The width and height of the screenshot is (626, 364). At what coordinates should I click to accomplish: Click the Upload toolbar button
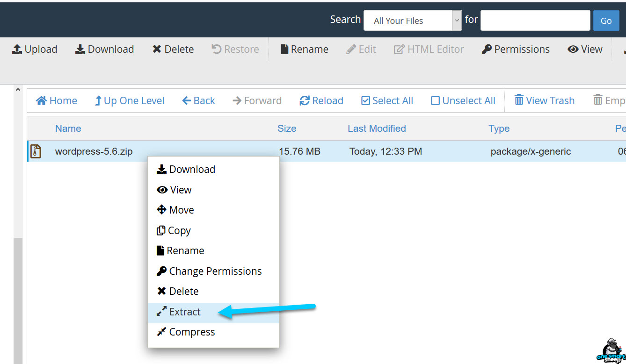(x=35, y=49)
